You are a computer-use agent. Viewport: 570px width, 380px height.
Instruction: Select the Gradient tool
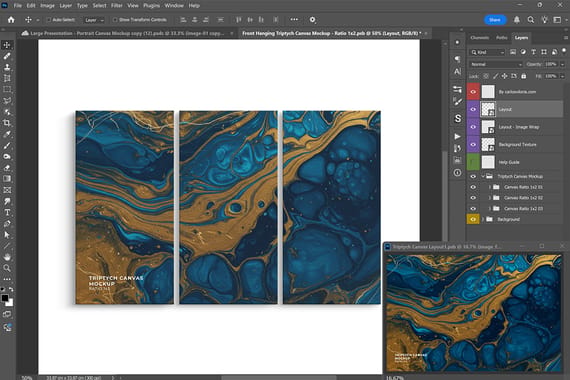pyautogui.click(x=7, y=179)
